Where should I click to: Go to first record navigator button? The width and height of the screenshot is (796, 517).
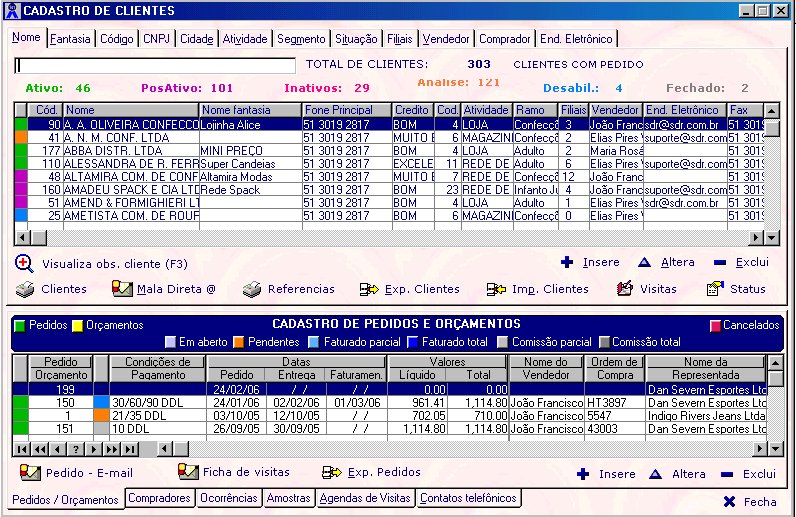tap(21, 449)
